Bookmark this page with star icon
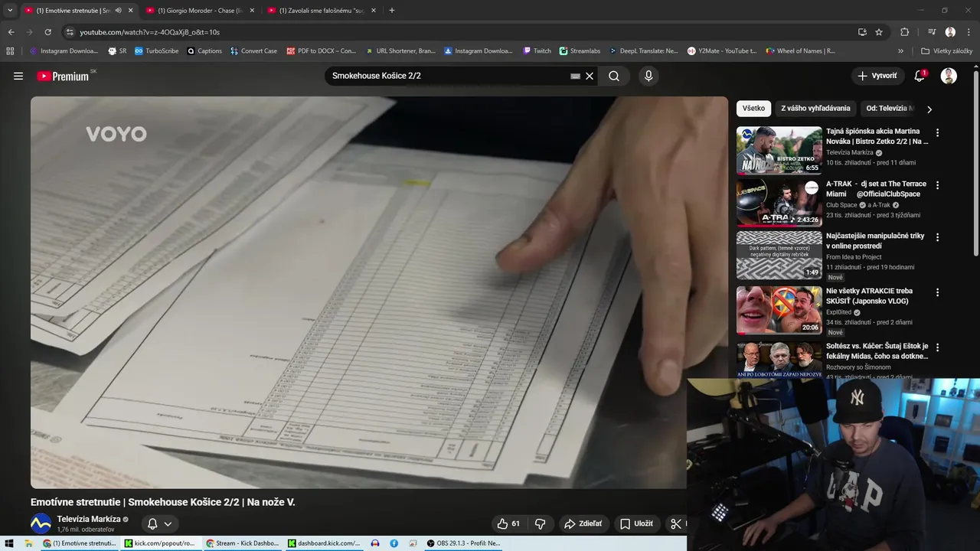The height and width of the screenshot is (551, 980). tap(879, 32)
